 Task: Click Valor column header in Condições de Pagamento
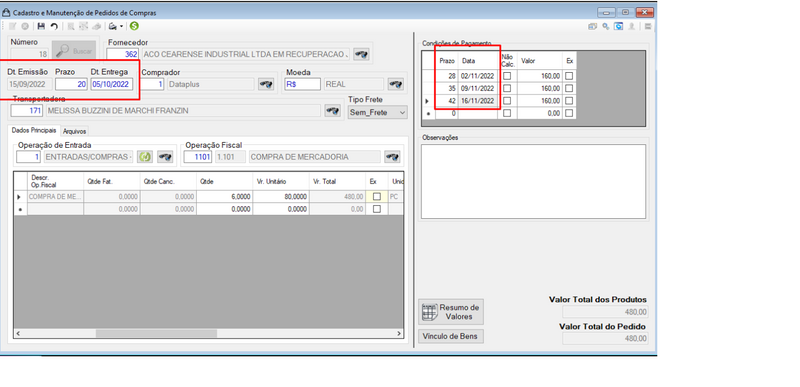tap(540, 61)
